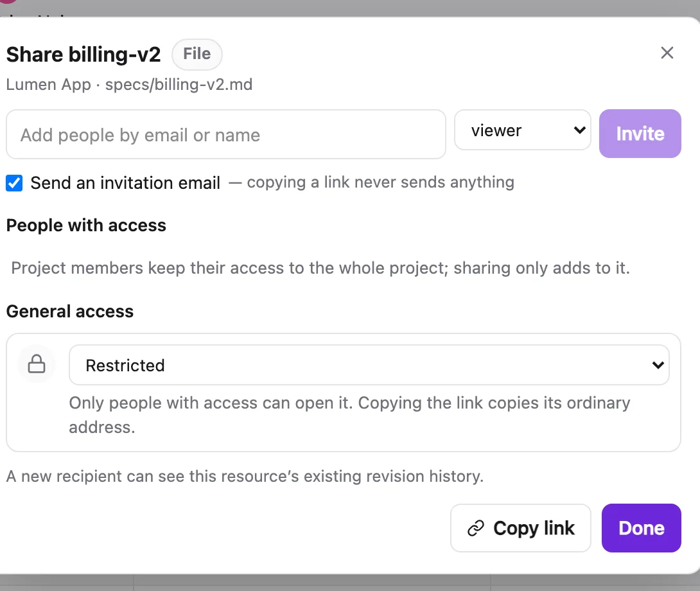Viewport: 700px width, 591px height.
Task: Click the File badge next to title
Action: [x=197, y=54]
